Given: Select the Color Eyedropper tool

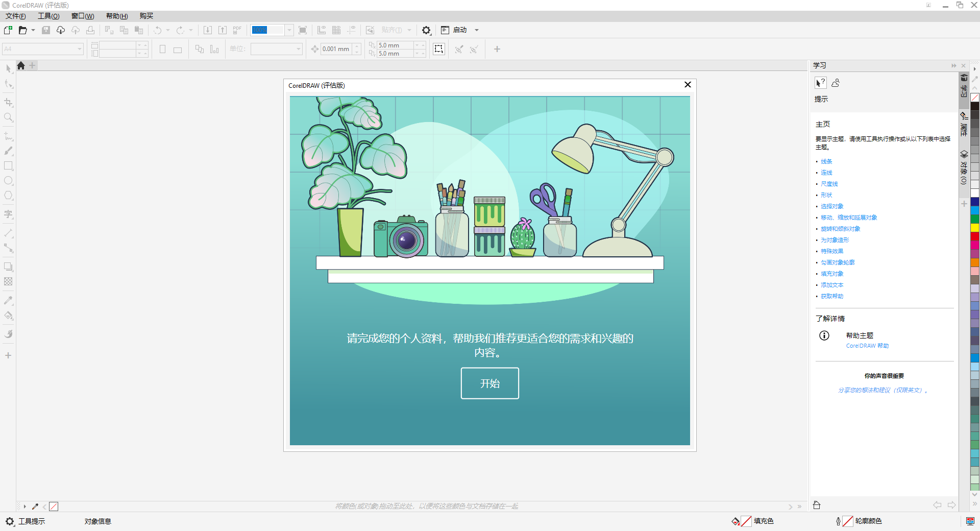Looking at the screenshot, I should coord(8,300).
